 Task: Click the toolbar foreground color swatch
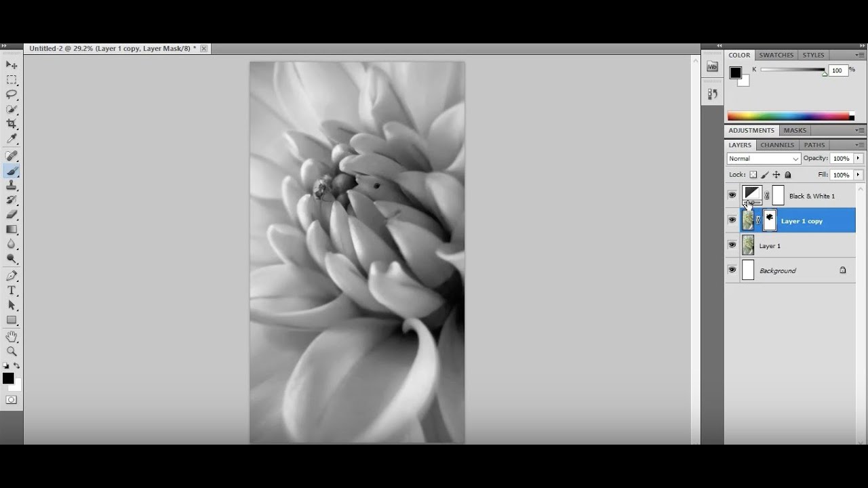click(8, 378)
